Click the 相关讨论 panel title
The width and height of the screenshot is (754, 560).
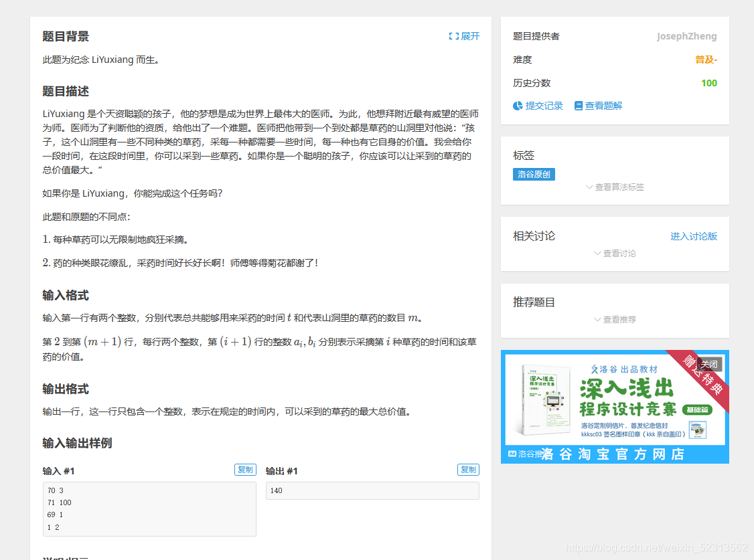[x=534, y=236]
